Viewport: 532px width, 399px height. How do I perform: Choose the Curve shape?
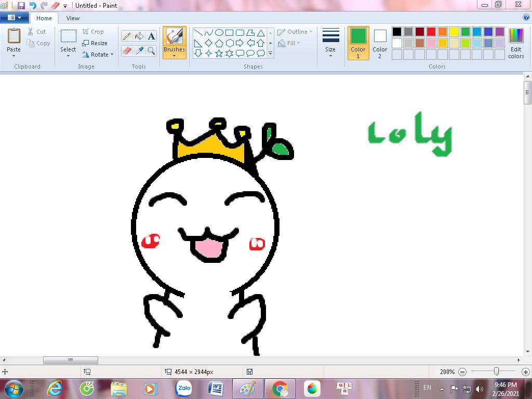click(x=209, y=33)
